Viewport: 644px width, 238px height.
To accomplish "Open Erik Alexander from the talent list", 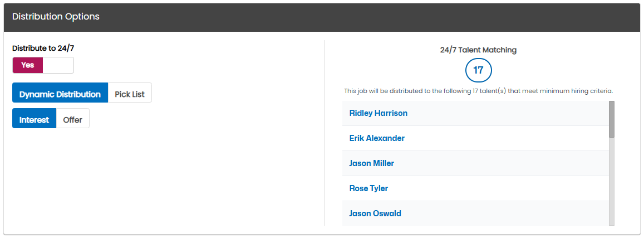I will click(x=377, y=138).
